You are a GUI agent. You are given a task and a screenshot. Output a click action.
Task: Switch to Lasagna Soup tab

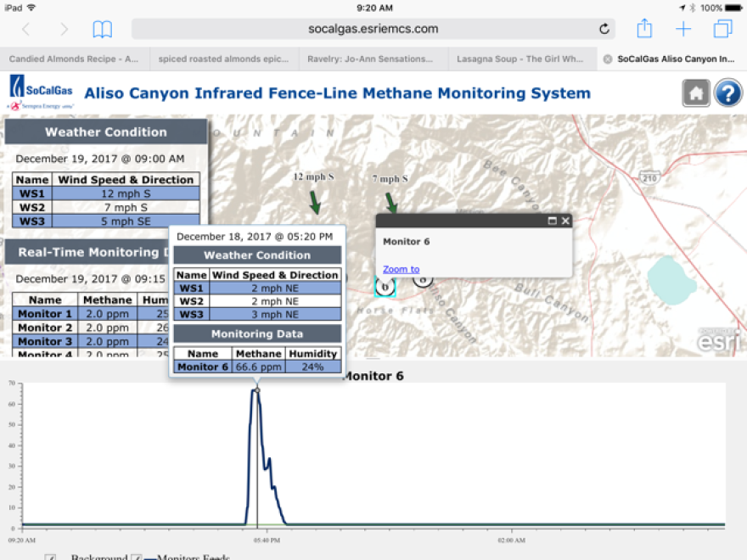[x=523, y=59]
